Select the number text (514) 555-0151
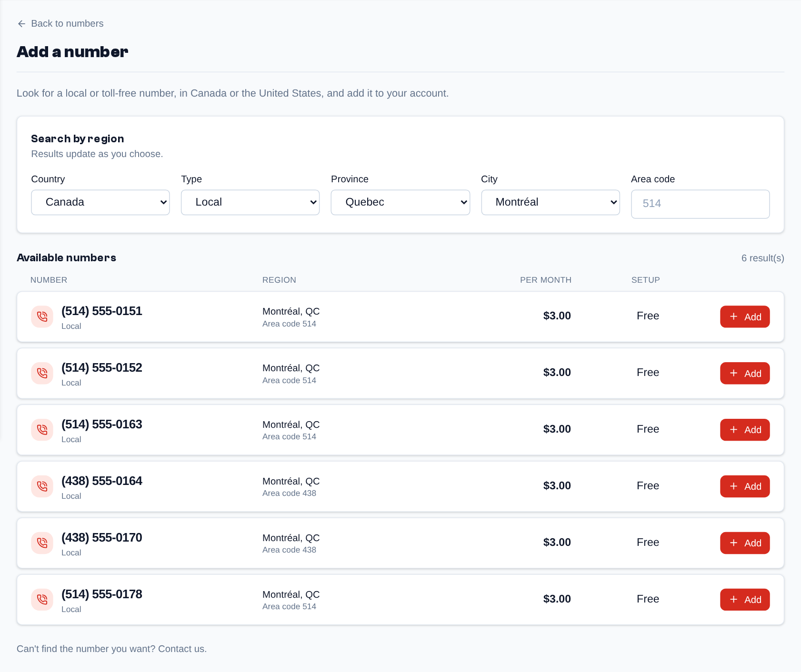This screenshot has width=801, height=672. pyautogui.click(x=102, y=311)
